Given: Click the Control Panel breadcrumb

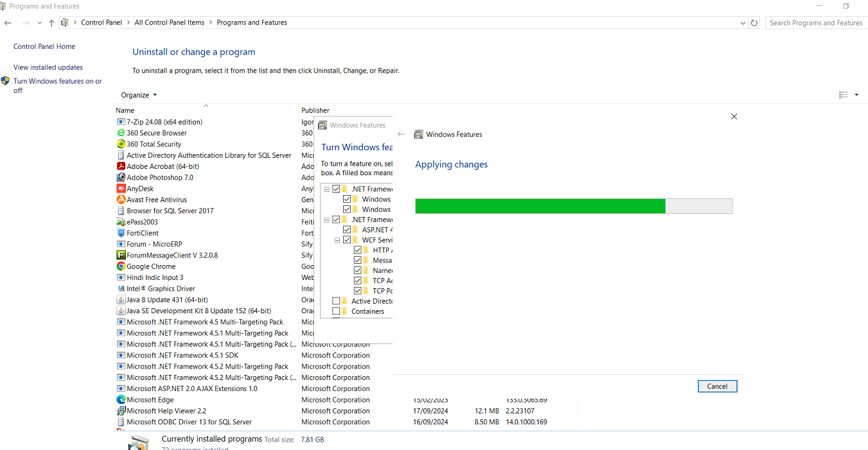Looking at the screenshot, I should click(x=102, y=22).
